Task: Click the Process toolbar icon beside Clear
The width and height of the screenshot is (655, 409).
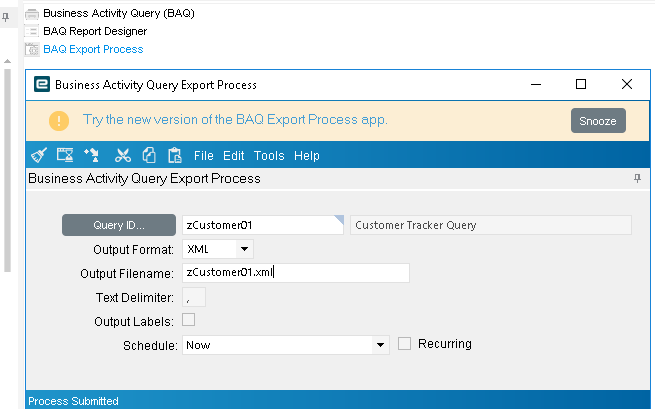Action: click(x=65, y=155)
